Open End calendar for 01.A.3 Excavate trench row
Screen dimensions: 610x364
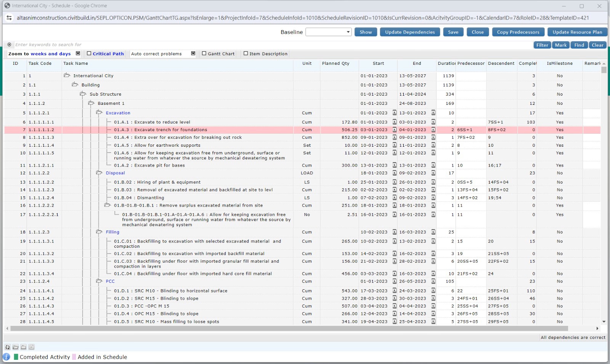tap(433, 130)
